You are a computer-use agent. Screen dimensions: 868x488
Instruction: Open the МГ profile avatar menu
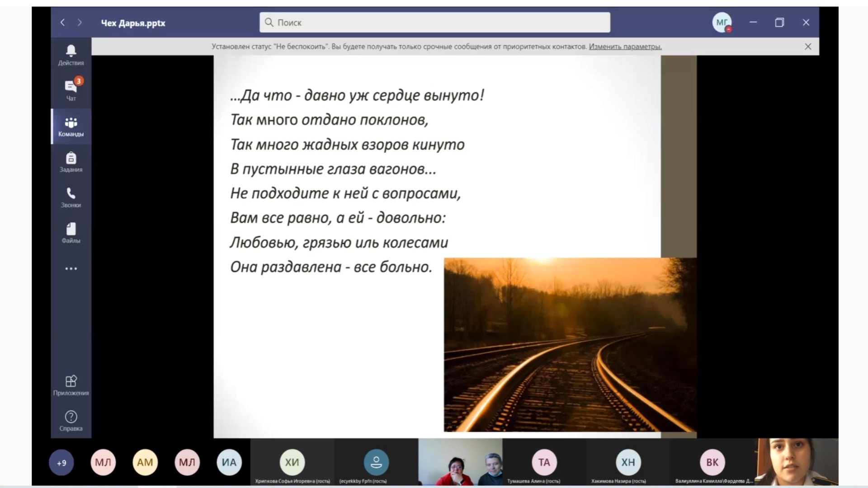pyautogui.click(x=722, y=22)
